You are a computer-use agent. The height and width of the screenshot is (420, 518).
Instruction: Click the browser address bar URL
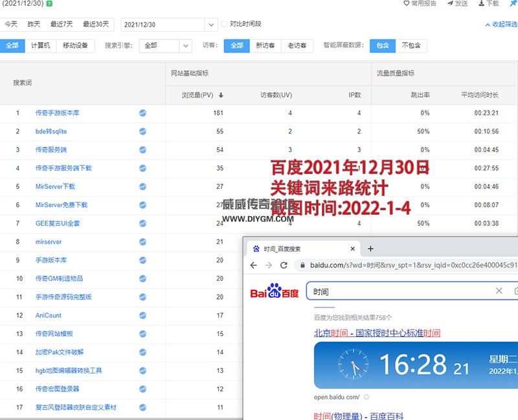pyautogui.click(x=413, y=265)
